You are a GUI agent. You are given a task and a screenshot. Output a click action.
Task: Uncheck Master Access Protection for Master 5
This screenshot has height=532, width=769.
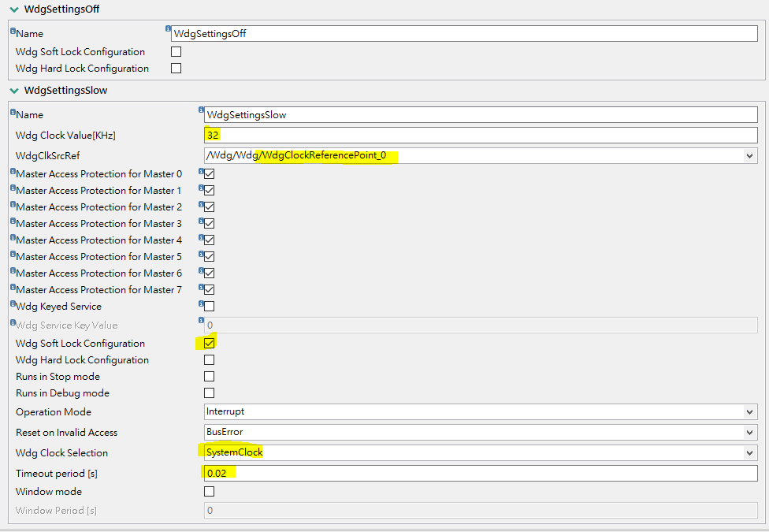point(209,257)
